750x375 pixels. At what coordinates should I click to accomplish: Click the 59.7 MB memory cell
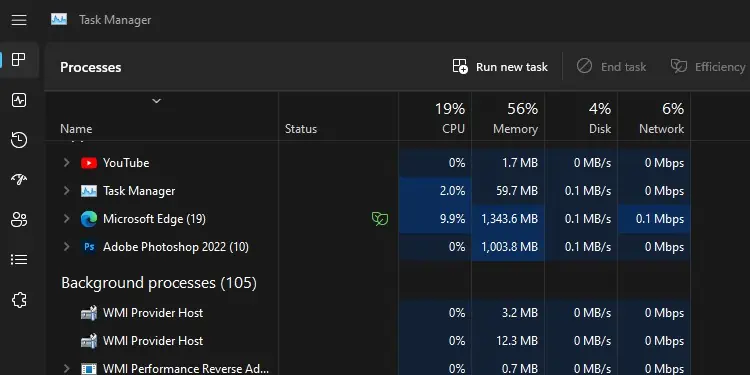[508, 191]
